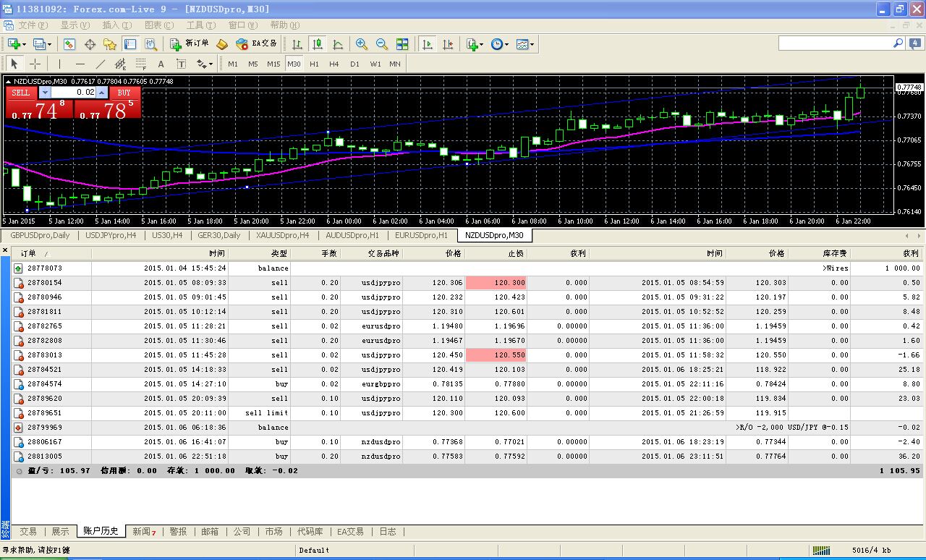Select the trendline drawing tool

101,64
